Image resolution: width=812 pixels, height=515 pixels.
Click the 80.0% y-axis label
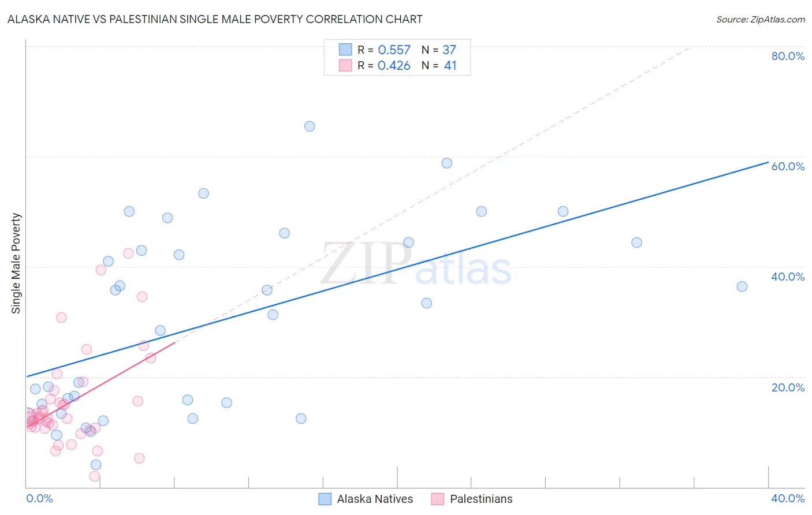(x=788, y=56)
